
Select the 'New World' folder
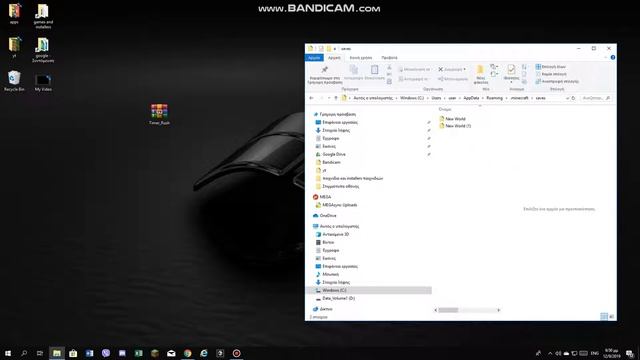tap(452, 119)
